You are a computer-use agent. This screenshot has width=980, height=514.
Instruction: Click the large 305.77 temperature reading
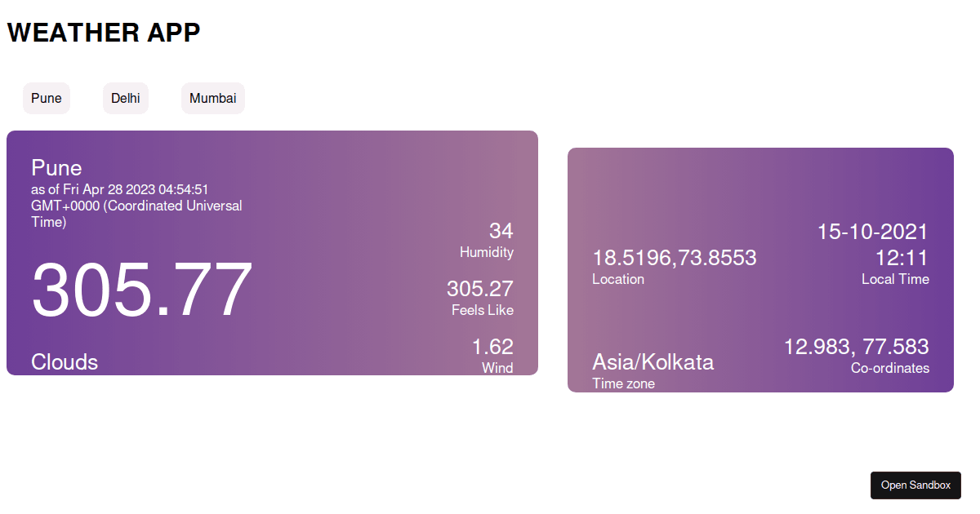pyautogui.click(x=142, y=290)
